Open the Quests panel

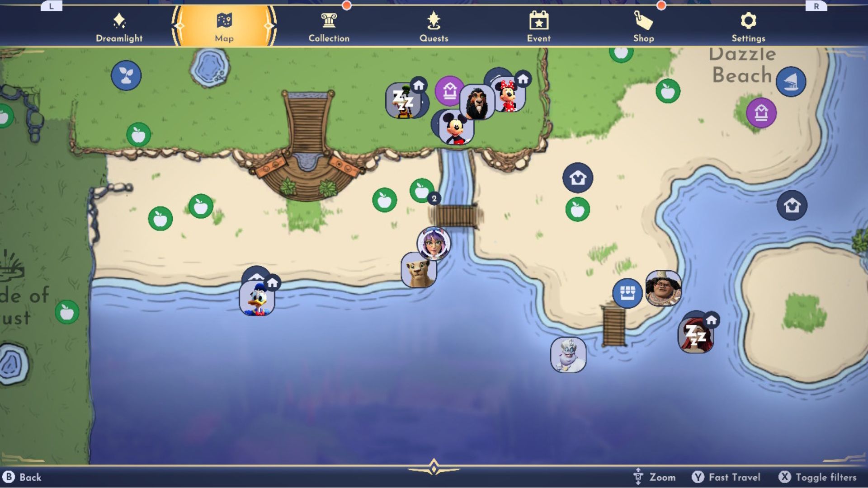[434, 26]
